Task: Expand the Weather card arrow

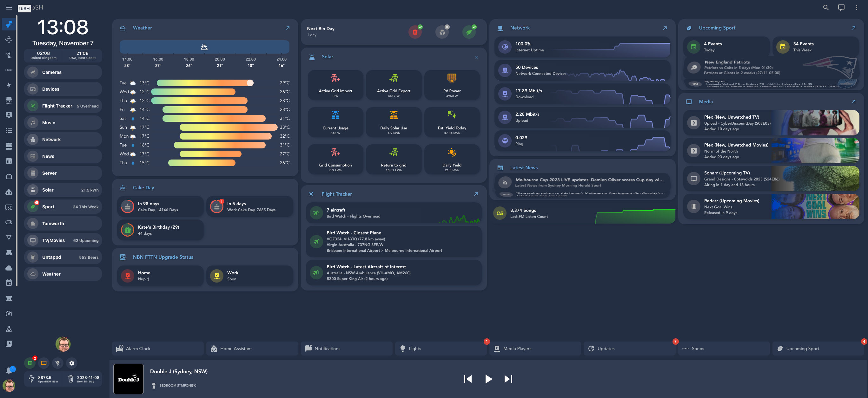Action: coord(288,28)
